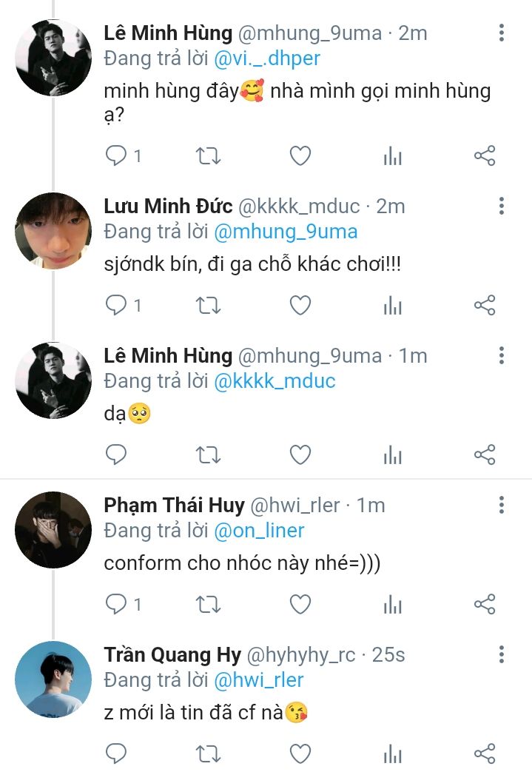View analytics for Lê Minh Hùng's 'dạ' tweet
Image resolution: width=532 pixels, height=772 pixels.
point(392,454)
